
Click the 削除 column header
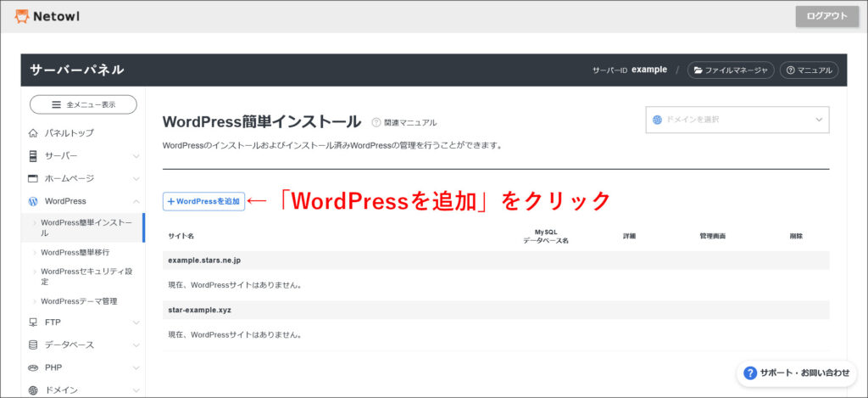tap(796, 236)
